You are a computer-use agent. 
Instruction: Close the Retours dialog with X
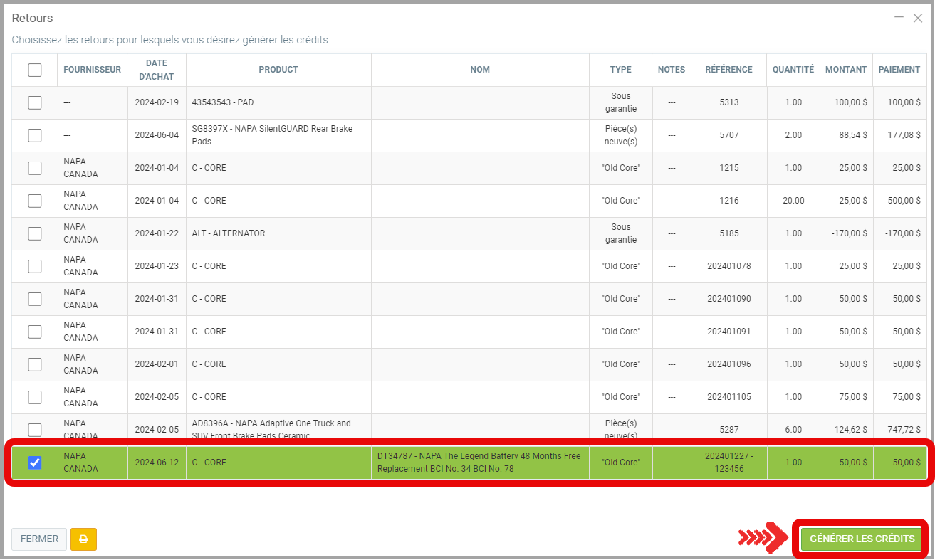tap(918, 19)
